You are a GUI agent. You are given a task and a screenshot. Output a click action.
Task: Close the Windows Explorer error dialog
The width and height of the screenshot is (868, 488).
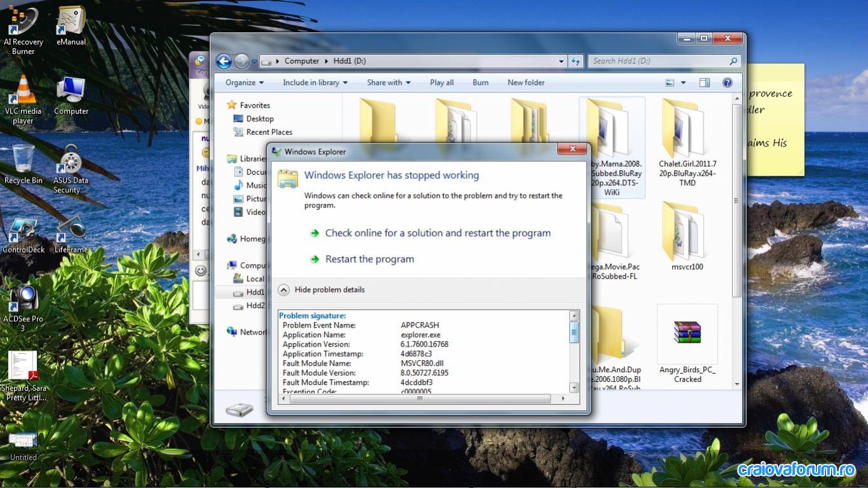tap(572, 149)
